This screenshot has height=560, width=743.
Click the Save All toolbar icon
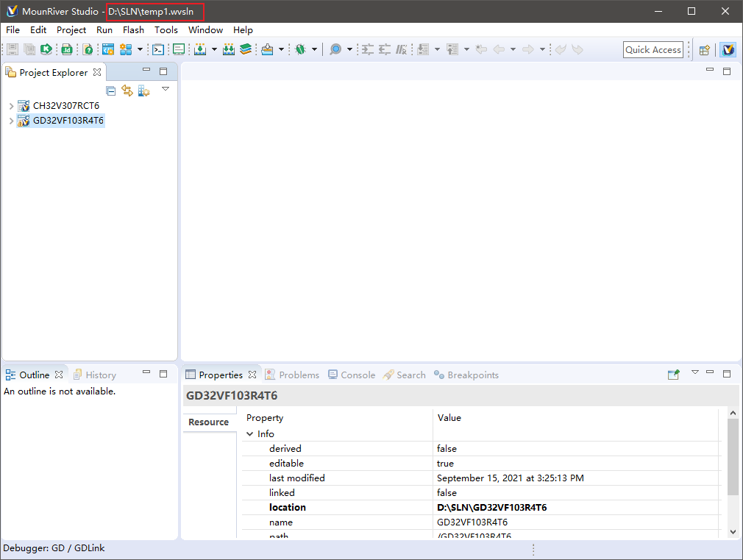click(x=29, y=49)
